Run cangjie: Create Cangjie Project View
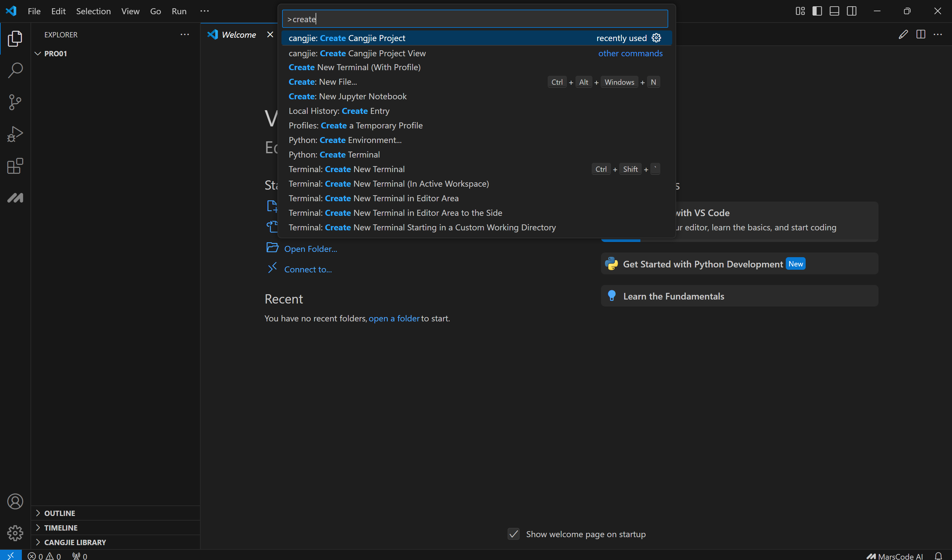This screenshot has height=560, width=952. click(477, 53)
